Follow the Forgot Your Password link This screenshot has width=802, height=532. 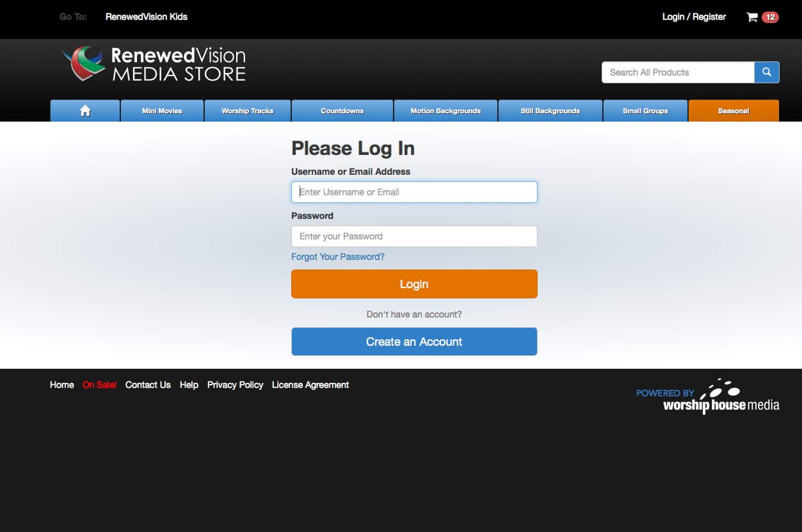pos(338,257)
